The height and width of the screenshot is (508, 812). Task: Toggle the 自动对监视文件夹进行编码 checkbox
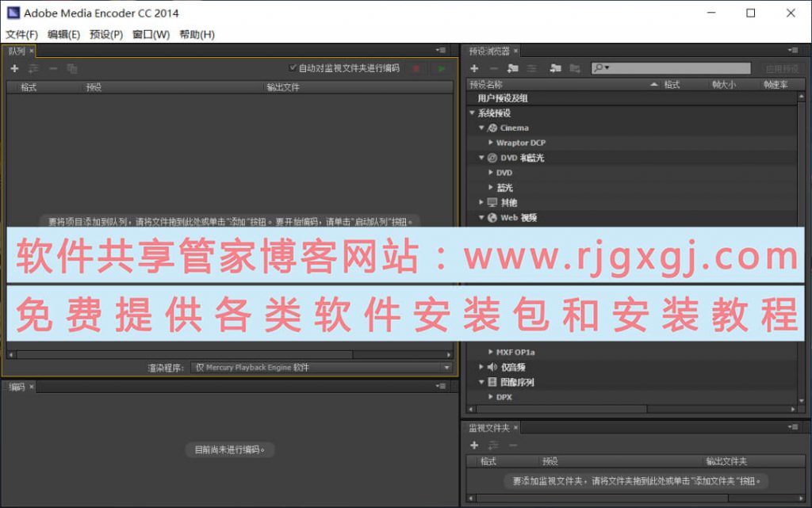point(293,68)
